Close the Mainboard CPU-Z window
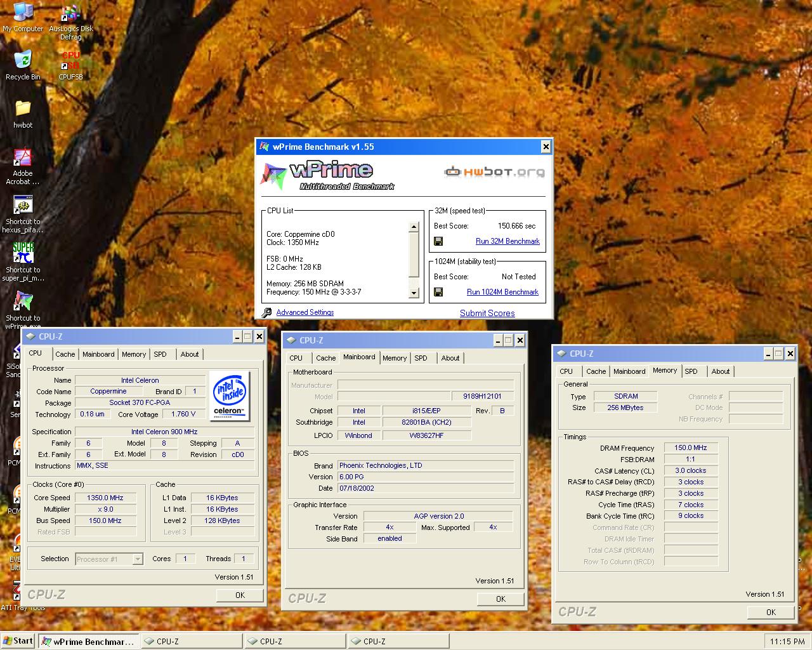The image size is (812, 650). [520, 340]
